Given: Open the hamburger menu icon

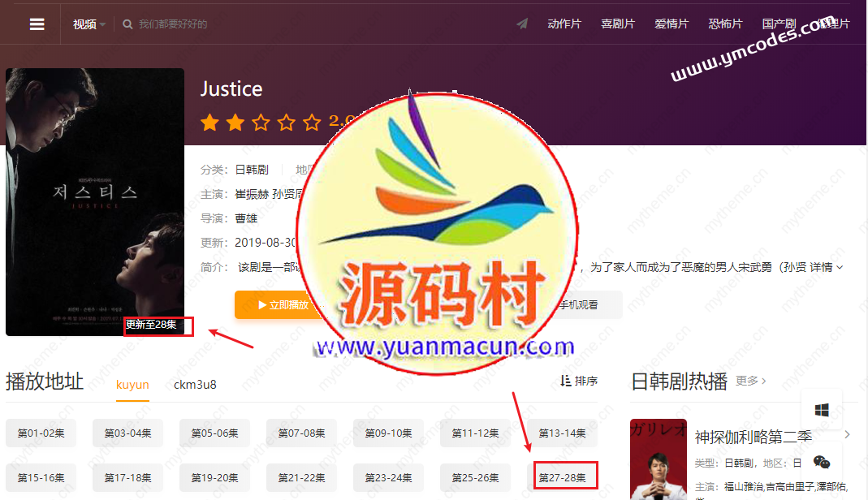Looking at the screenshot, I should click(37, 24).
